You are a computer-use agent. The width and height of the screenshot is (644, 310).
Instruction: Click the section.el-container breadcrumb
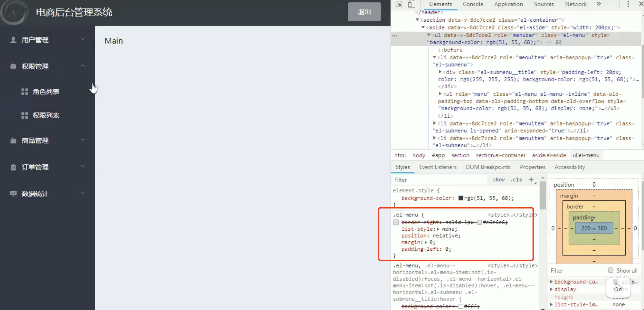coord(500,155)
